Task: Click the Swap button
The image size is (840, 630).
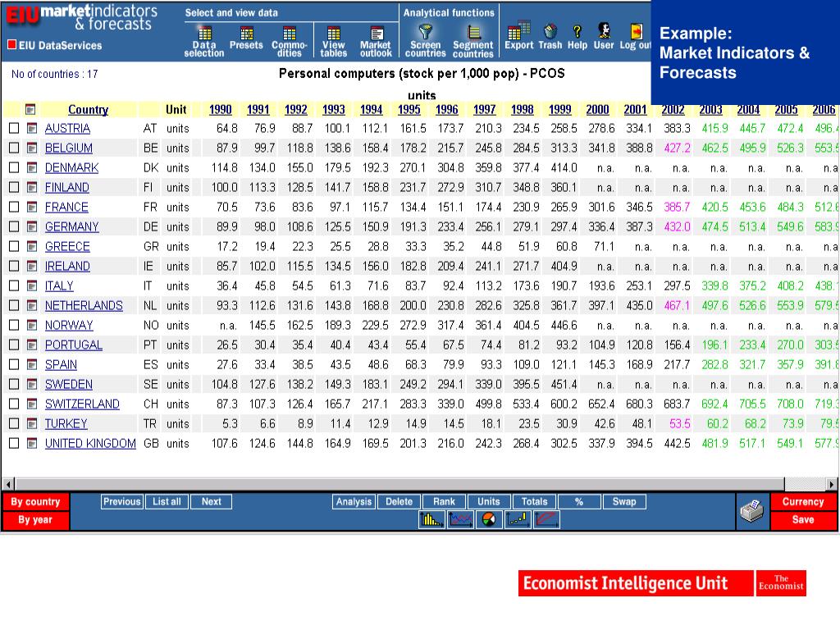Action: [x=624, y=501]
